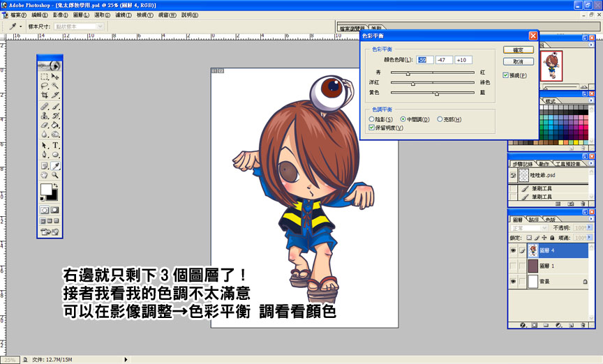603x364 pixels.
Task: Open the 濾鏡 (Filter) menu
Action: [x=124, y=15]
